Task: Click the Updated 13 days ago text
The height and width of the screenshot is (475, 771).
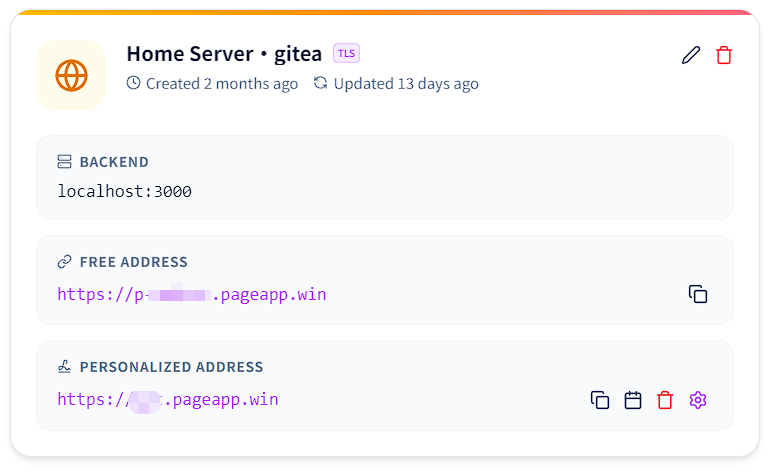Action: [x=406, y=84]
